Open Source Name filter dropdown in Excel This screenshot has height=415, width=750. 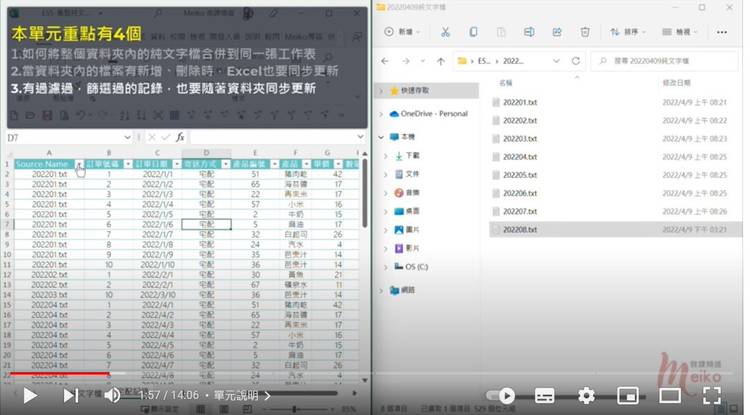(x=79, y=164)
